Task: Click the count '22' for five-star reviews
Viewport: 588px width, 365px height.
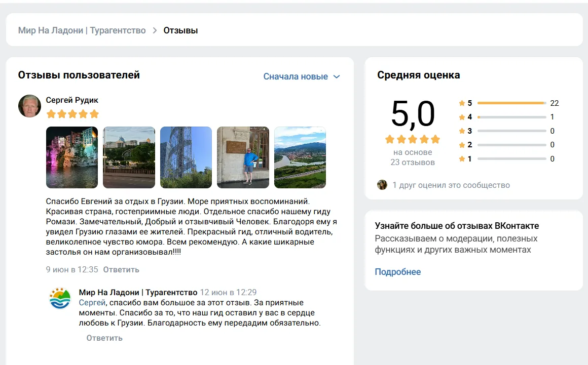Action: [554, 103]
